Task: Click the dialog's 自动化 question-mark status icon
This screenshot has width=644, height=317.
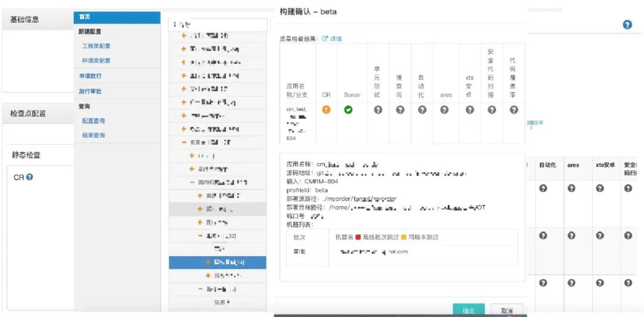Action: coord(422,110)
